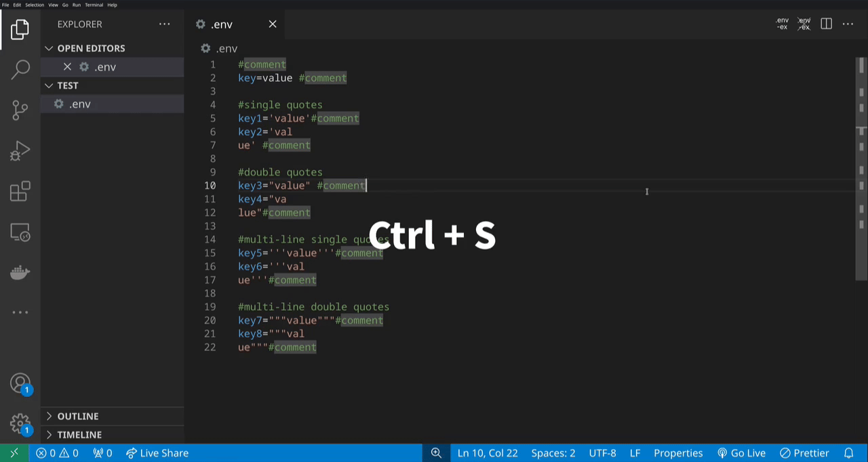
Task: Change language mode Properties
Action: (678, 453)
